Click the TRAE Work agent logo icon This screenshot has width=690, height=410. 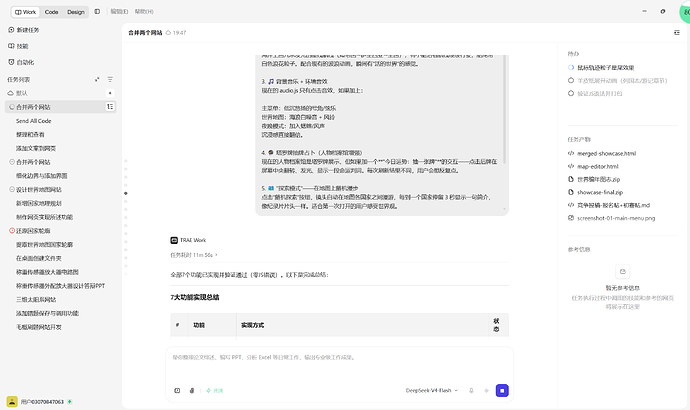pos(174,240)
